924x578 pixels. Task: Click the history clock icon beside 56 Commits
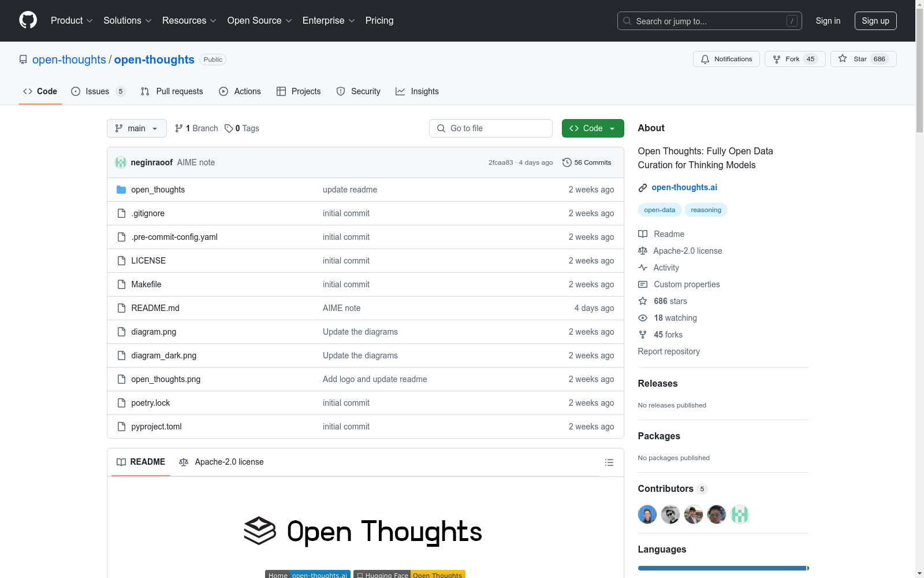click(x=567, y=162)
